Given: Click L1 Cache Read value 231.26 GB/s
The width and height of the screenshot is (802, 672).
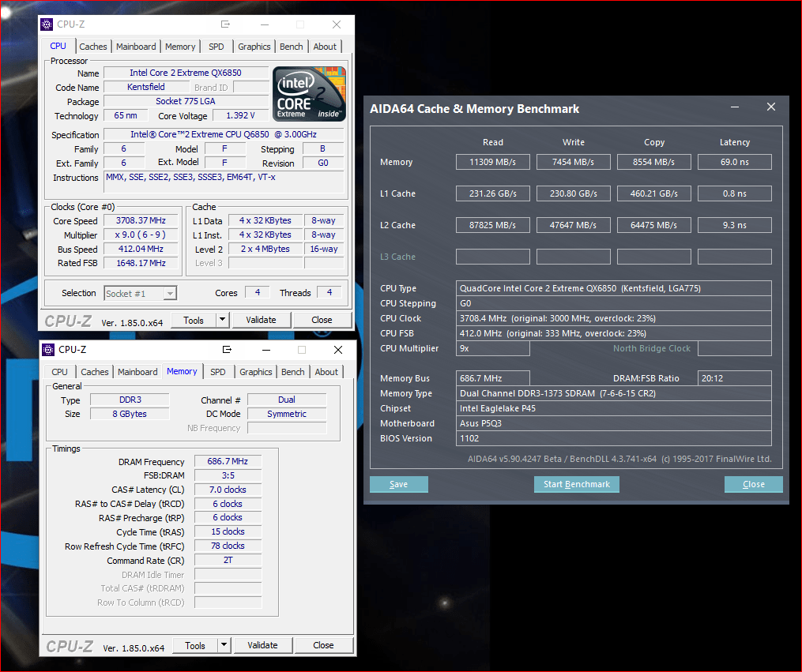Looking at the screenshot, I should pyautogui.click(x=492, y=193).
